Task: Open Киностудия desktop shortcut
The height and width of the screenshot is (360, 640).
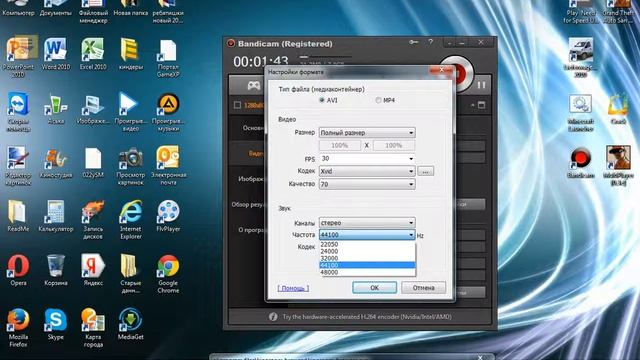Action: point(56,162)
